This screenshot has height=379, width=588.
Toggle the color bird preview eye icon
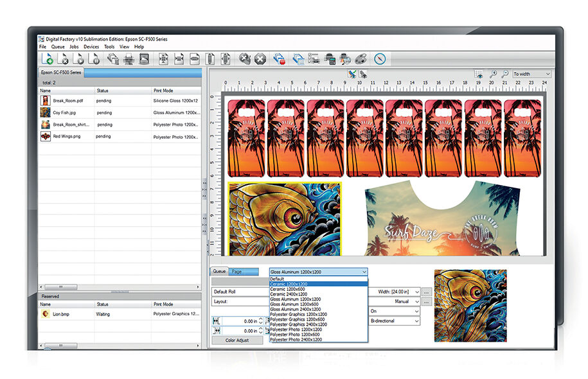[x=352, y=74]
